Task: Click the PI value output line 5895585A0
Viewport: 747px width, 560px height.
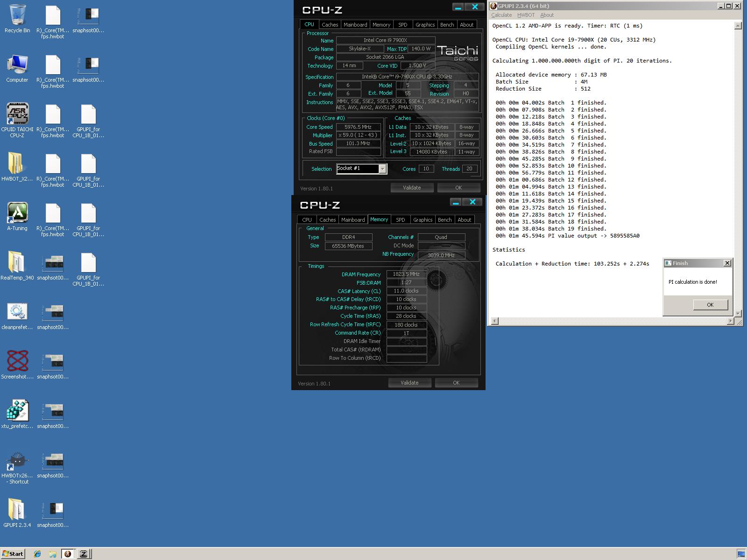Action: 568,236
